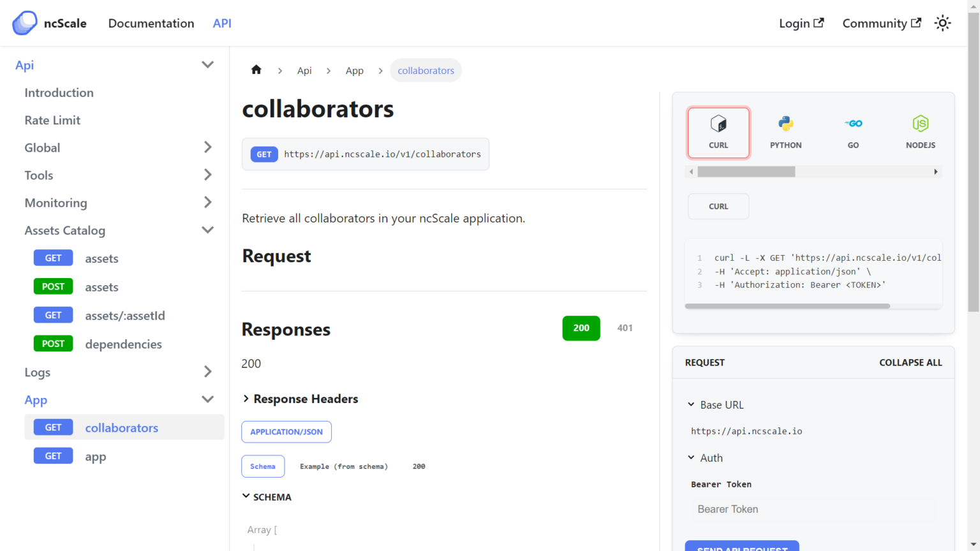Select the Example (from schema) tab

(x=344, y=466)
